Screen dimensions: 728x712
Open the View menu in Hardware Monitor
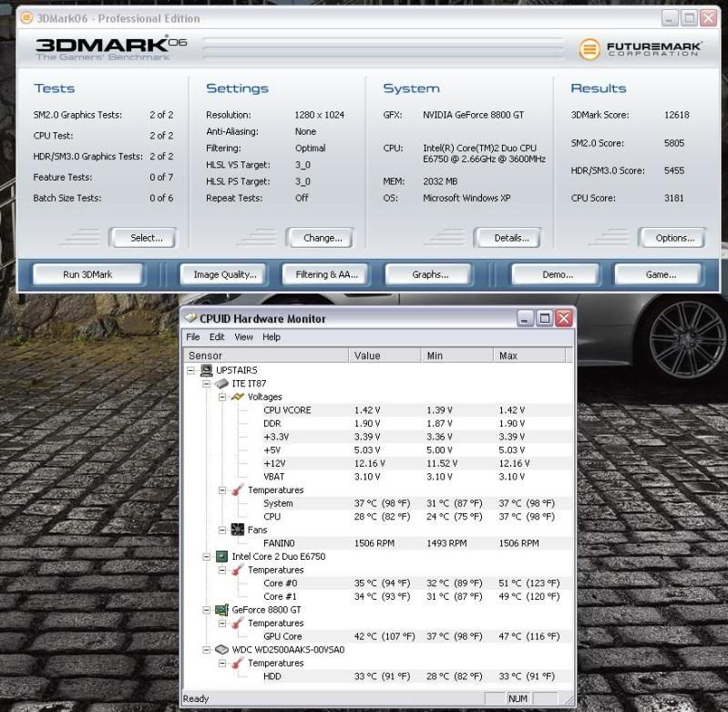[x=244, y=336]
